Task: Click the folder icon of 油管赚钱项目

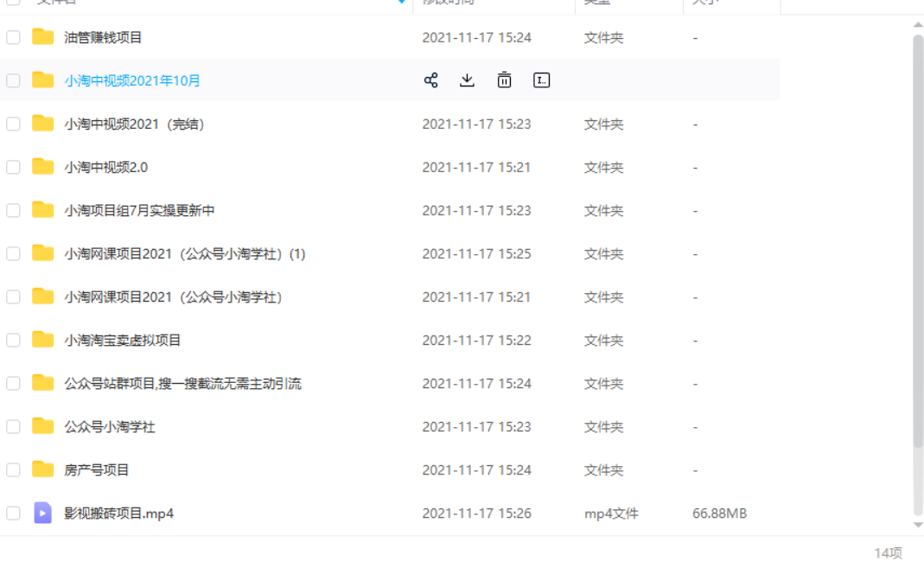Action: 42,37
